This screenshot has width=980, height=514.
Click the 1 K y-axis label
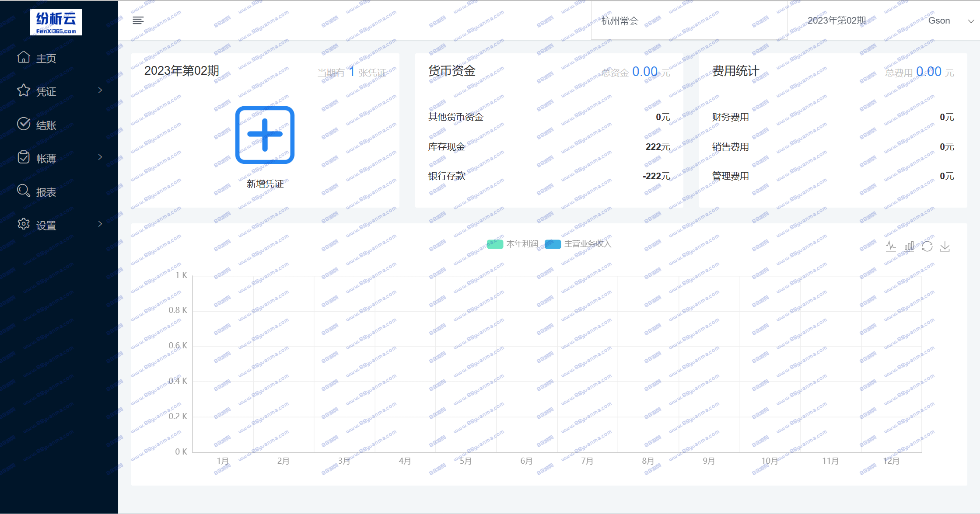point(181,275)
